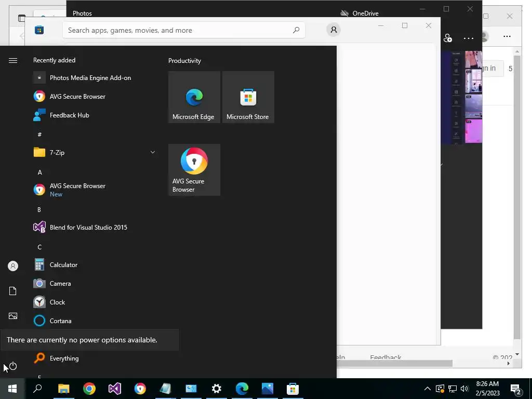532x399 pixels.
Task: Click the AVG Secure Browser tile
Action: pos(194,170)
